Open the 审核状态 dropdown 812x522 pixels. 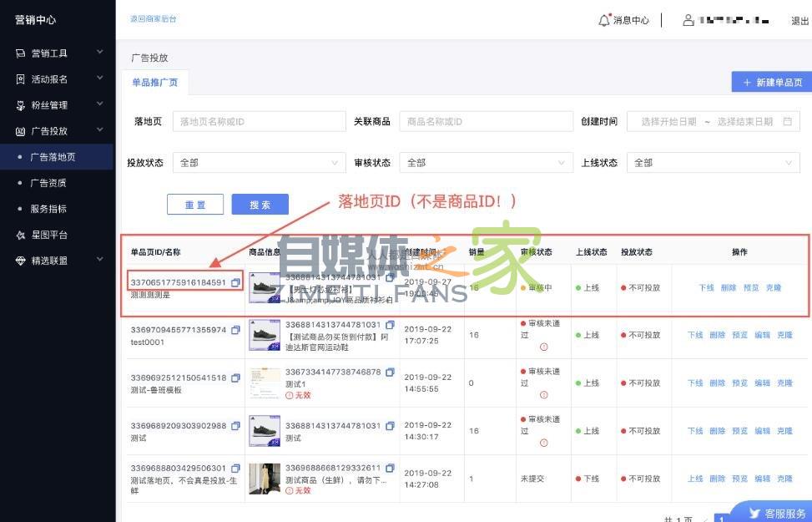click(x=486, y=163)
